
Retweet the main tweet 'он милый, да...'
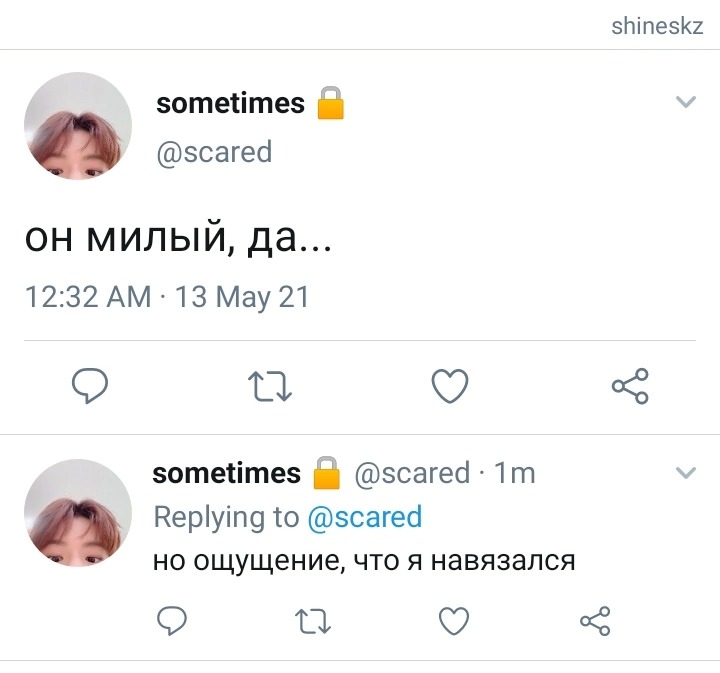(270, 386)
